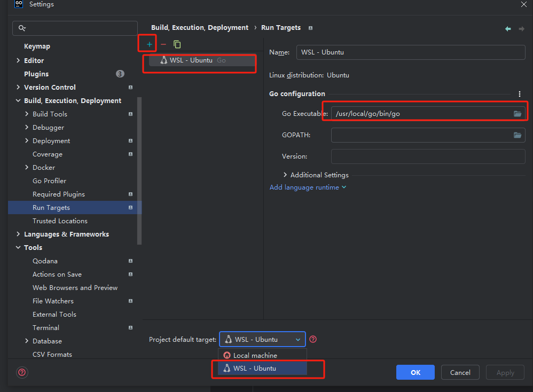The height and width of the screenshot is (392, 533).
Task: Duplicate the selected run target
Action: (177, 44)
